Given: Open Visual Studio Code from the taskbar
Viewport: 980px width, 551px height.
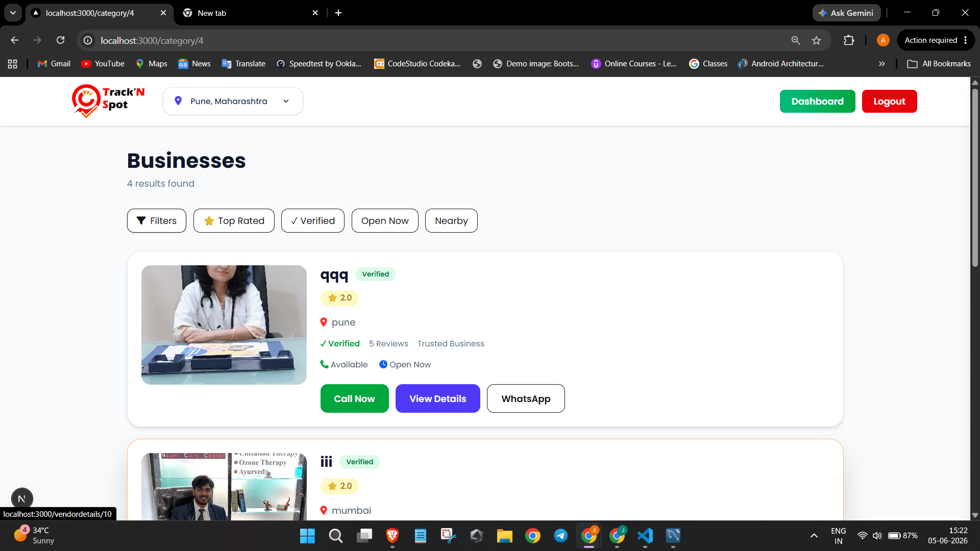Looking at the screenshot, I should click(x=645, y=536).
